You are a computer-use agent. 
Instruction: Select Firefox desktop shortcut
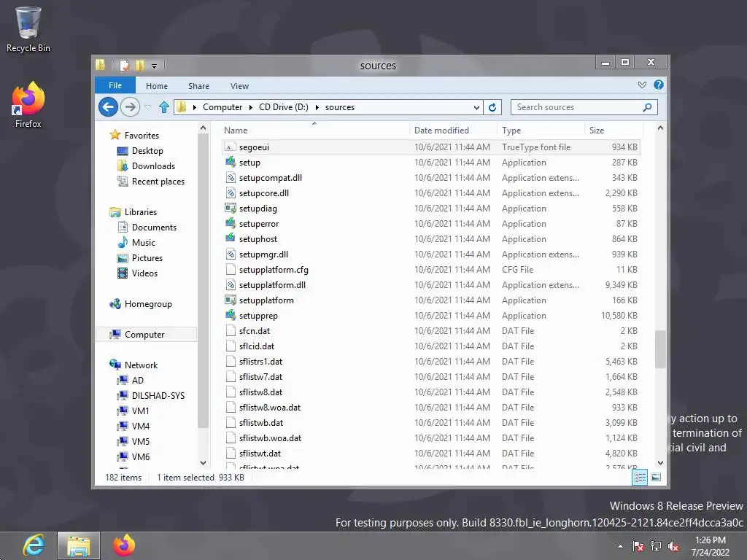(28, 105)
